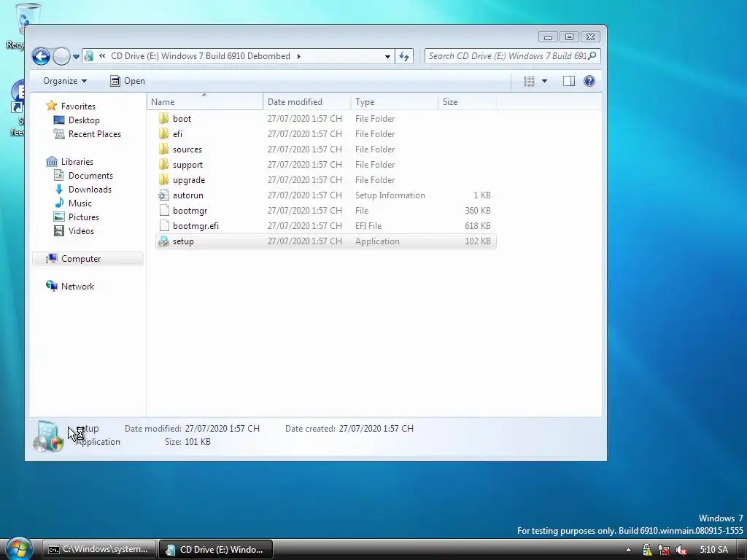
Task: Click the breadcrumb arrow after the drive name
Action: (298, 56)
